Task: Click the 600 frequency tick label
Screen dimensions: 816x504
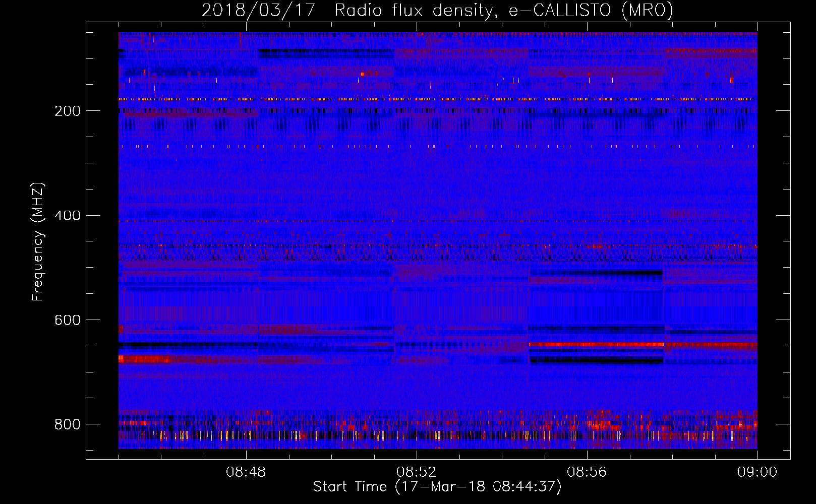Action: click(68, 320)
